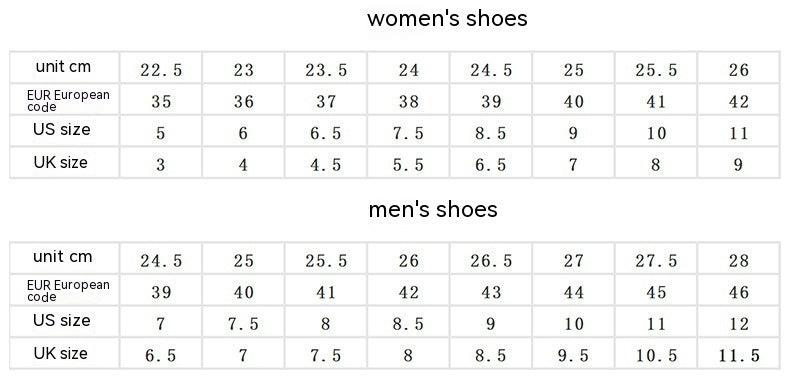The height and width of the screenshot is (379, 790).
Task: Click men's EUR 46 cell
Action: (x=739, y=292)
